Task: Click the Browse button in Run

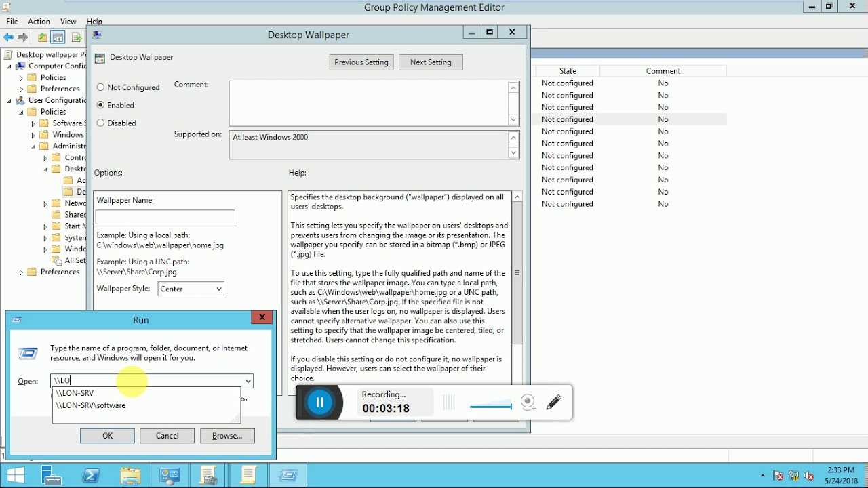Action: coord(227,436)
